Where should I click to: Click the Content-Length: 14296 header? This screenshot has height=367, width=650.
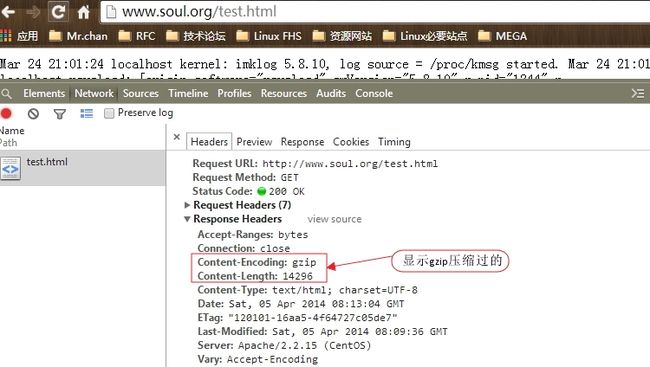(x=255, y=276)
